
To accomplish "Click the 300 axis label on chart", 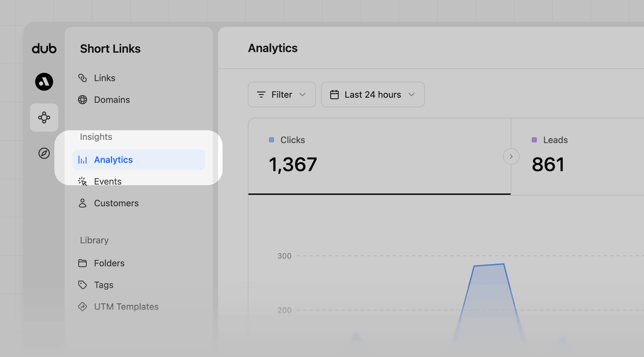I will [x=284, y=256].
